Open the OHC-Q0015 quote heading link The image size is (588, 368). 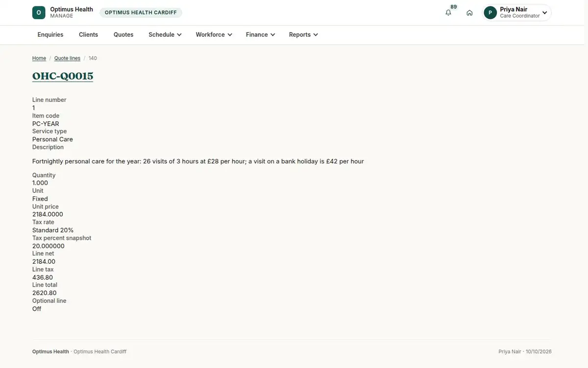63,76
